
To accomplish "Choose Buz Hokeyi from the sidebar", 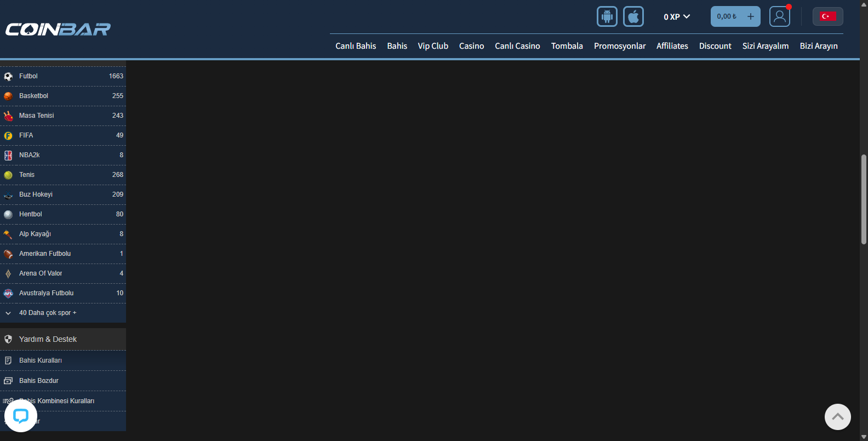I will tap(36, 194).
